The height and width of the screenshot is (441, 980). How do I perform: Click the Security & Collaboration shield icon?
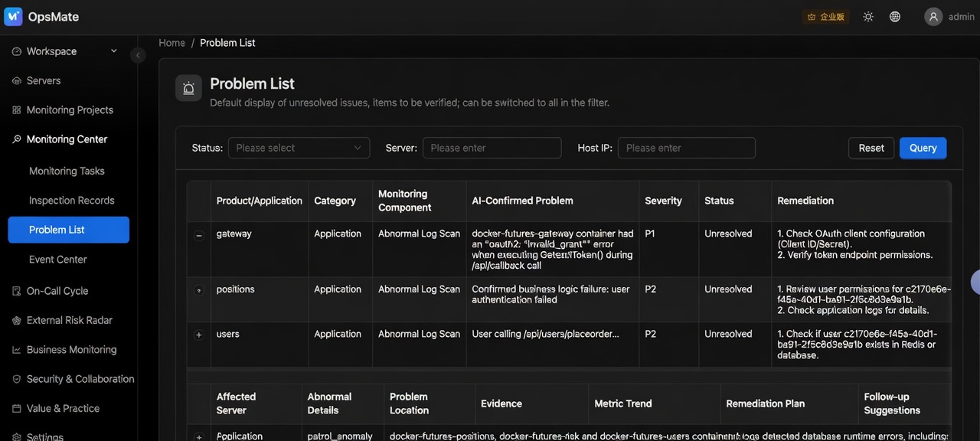pos(17,379)
